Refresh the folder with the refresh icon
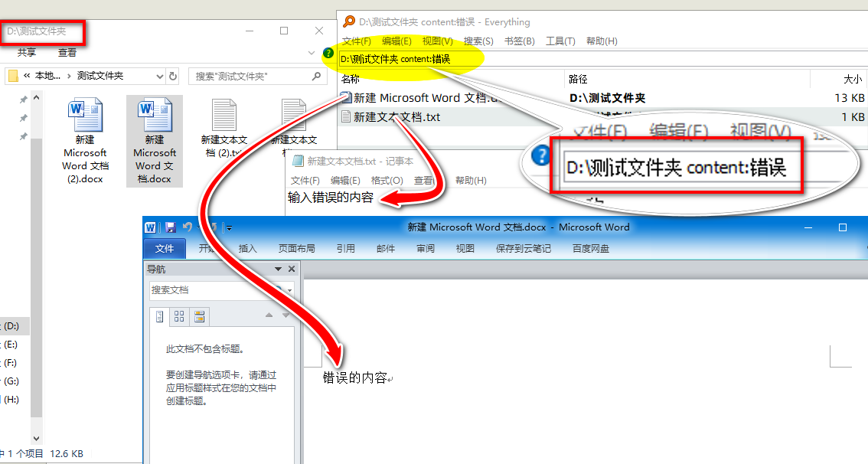The height and width of the screenshot is (464, 868). click(x=173, y=76)
